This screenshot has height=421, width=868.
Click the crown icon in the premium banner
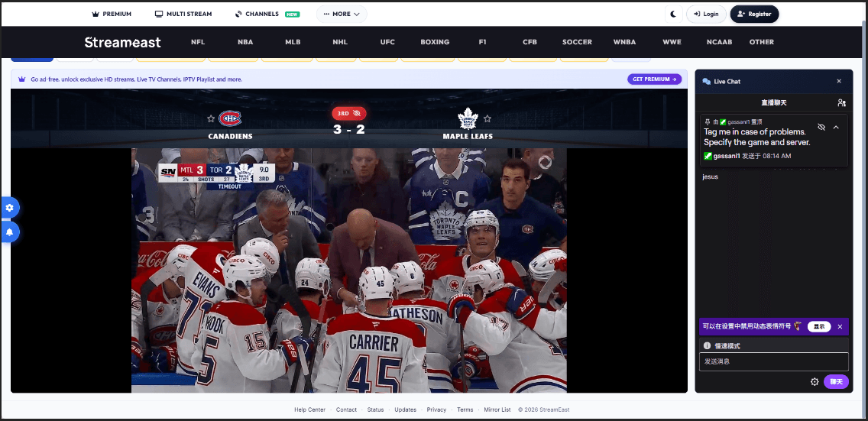click(x=22, y=79)
